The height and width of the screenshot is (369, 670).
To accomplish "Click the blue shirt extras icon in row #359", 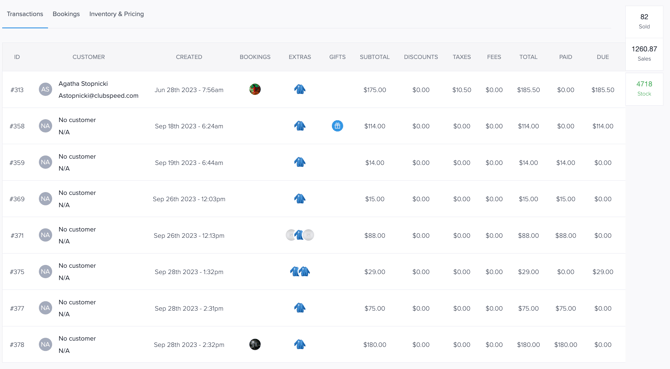I will [x=300, y=162].
